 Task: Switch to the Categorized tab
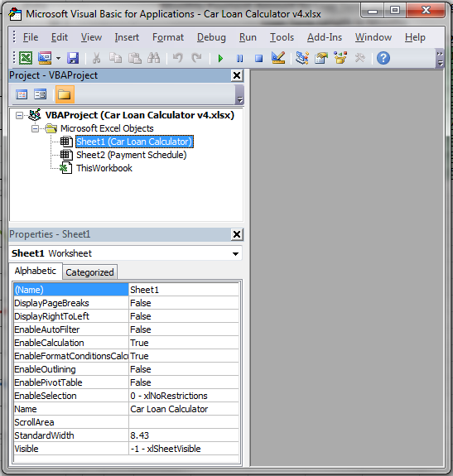tap(90, 272)
